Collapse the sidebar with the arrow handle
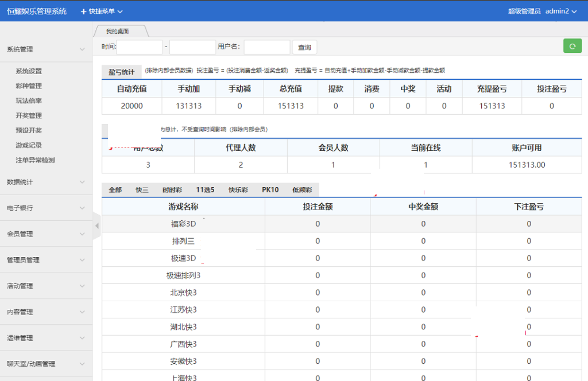The width and height of the screenshot is (588, 381). point(96,226)
